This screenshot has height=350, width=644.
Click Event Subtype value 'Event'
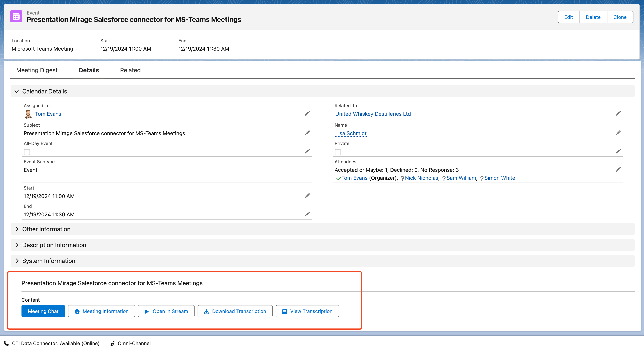pos(31,170)
